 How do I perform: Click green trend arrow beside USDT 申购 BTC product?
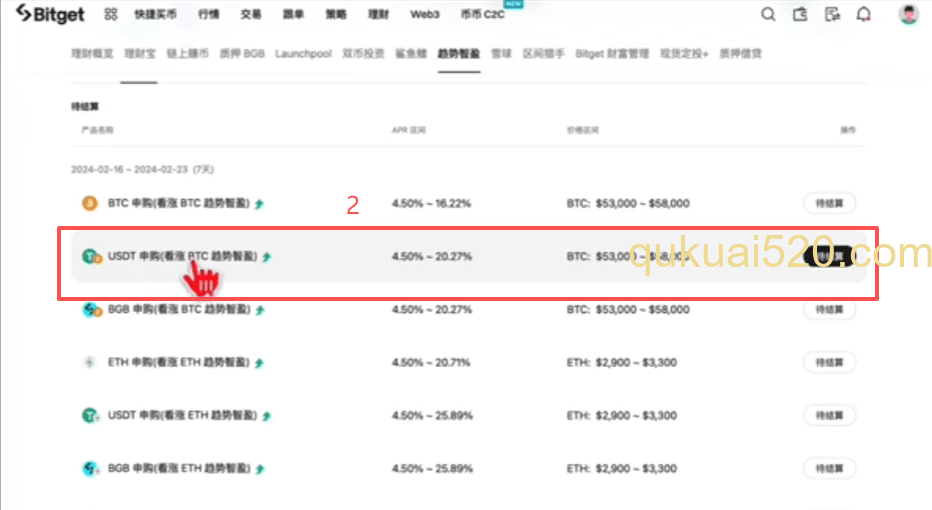tap(267, 257)
